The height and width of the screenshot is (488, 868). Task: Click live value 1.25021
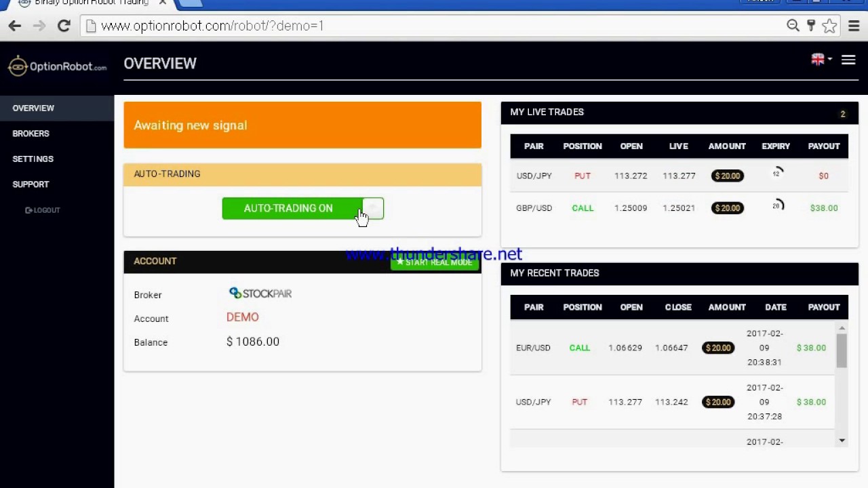679,208
